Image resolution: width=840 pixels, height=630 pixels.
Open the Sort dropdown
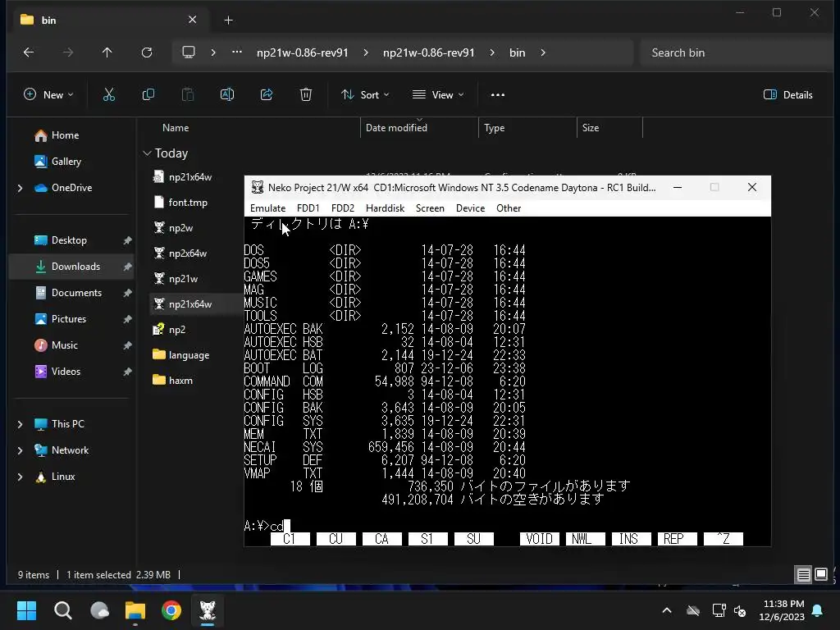[365, 95]
